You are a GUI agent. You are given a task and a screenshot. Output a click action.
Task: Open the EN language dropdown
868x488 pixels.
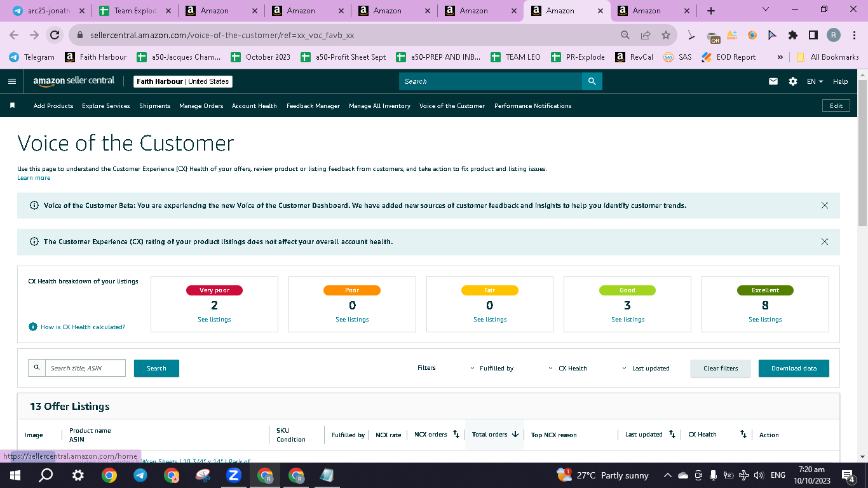click(815, 81)
